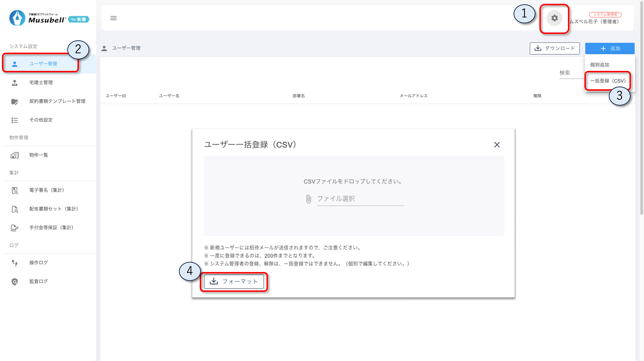Choose 個別追加 from add menu

tap(600, 65)
